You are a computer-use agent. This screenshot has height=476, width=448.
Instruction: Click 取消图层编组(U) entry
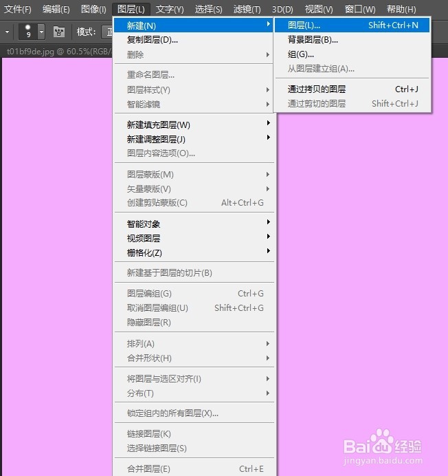194,308
